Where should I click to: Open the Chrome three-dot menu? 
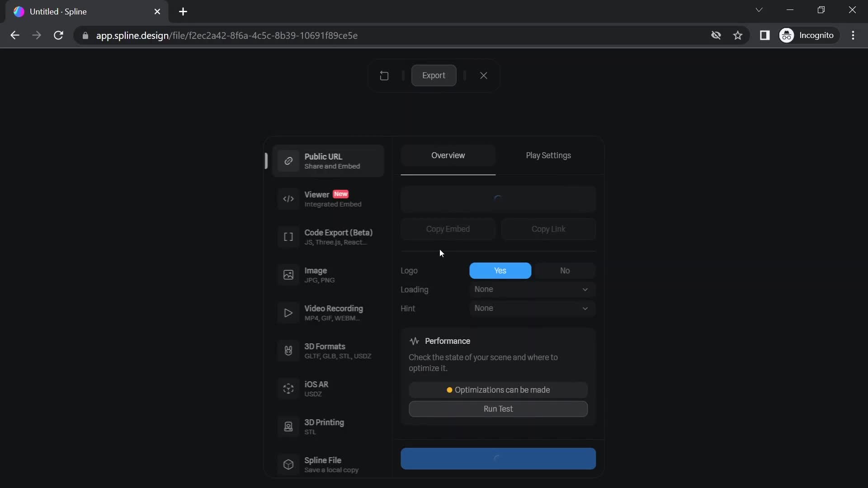(853, 35)
